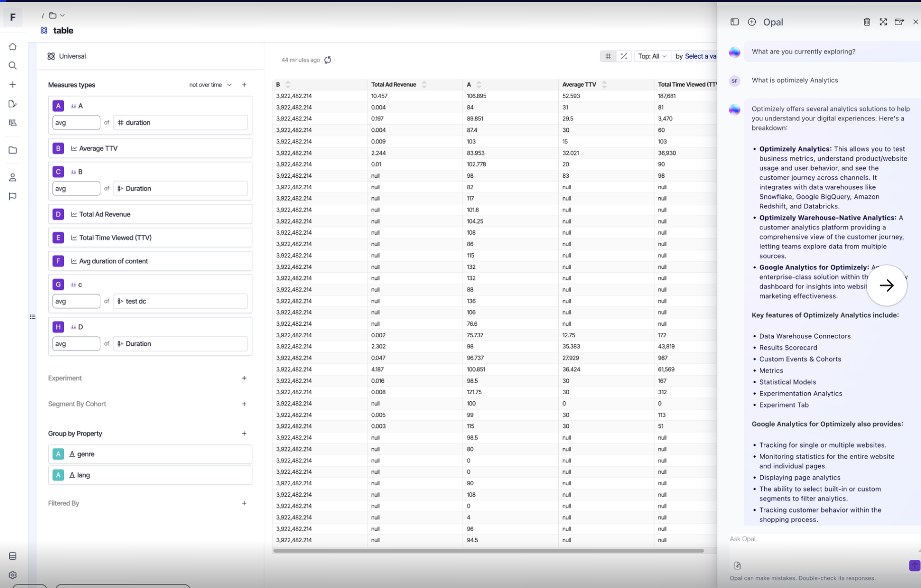This screenshot has height=588, width=921.
Task: Open search from the left sidebar
Action: 13,66
